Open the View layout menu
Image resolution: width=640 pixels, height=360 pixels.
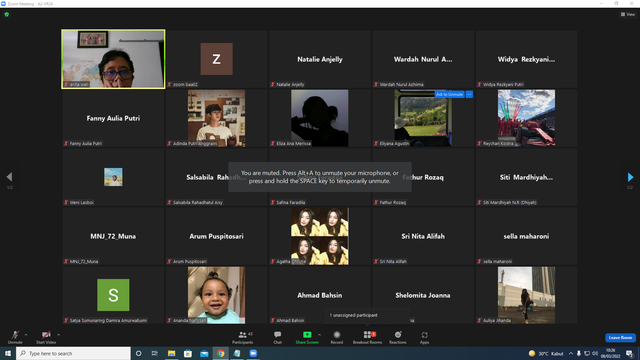pos(628,14)
